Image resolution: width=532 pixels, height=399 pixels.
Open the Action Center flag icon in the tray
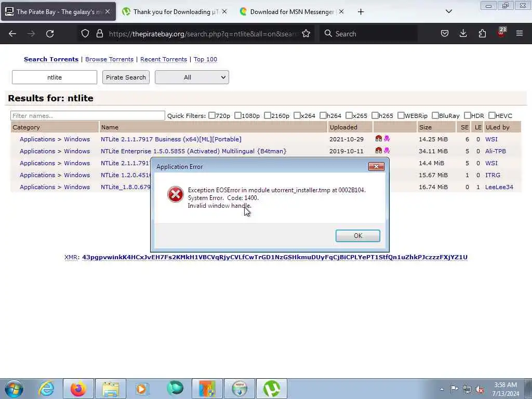(454, 389)
